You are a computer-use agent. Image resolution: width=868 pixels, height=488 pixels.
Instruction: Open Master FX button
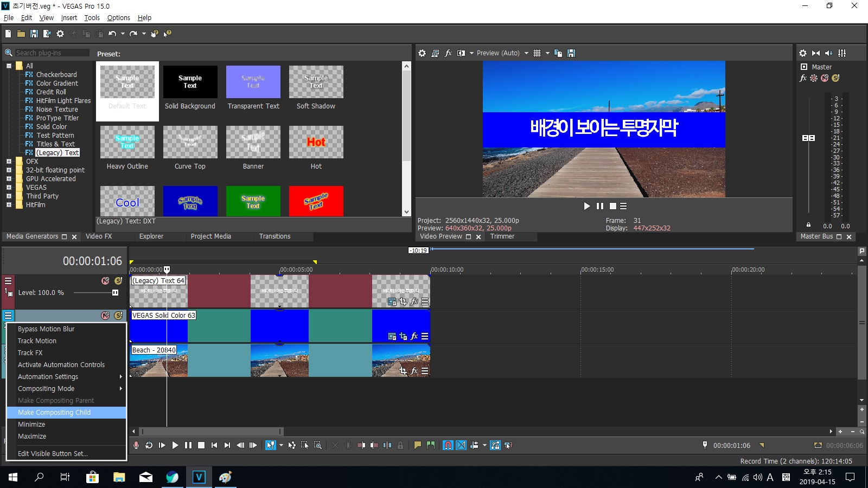(x=803, y=78)
